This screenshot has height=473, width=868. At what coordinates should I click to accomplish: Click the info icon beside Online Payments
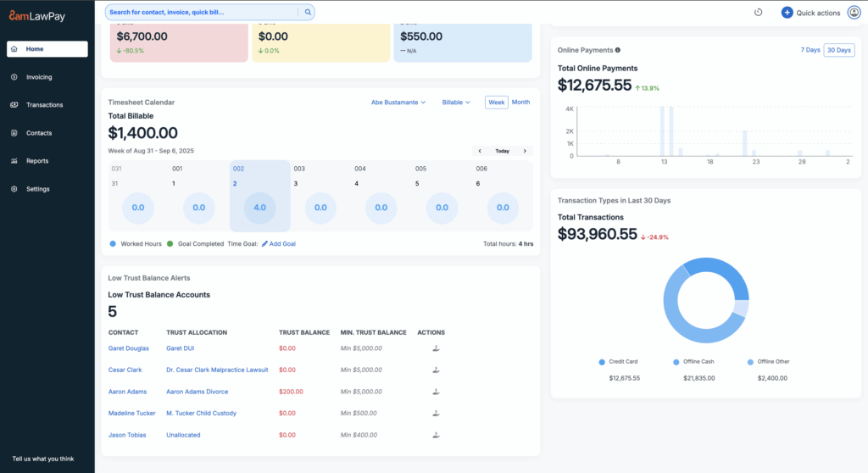point(617,50)
